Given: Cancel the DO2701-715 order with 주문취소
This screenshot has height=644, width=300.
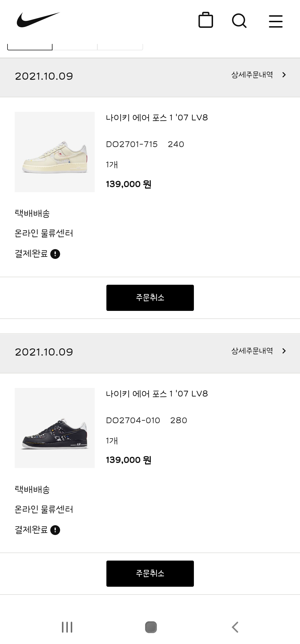Looking at the screenshot, I should [150, 298].
